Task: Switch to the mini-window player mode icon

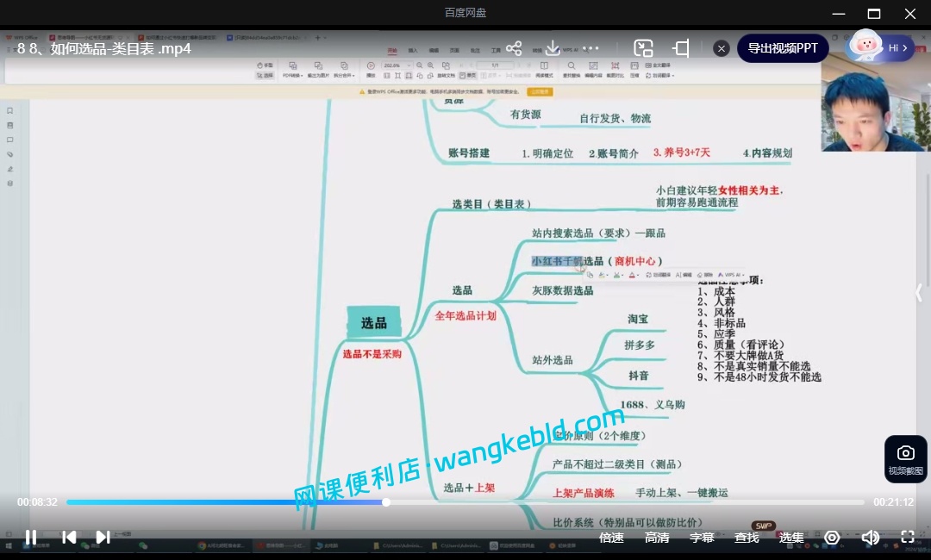Action: [x=643, y=48]
